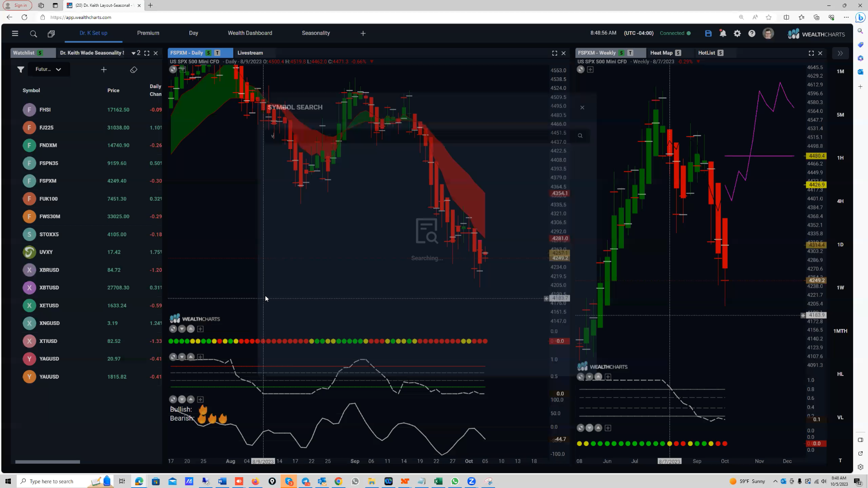The width and height of the screenshot is (868, 488).
Task: Click red arrow after Daily chart -0.66%
Action: pos(372,62)
